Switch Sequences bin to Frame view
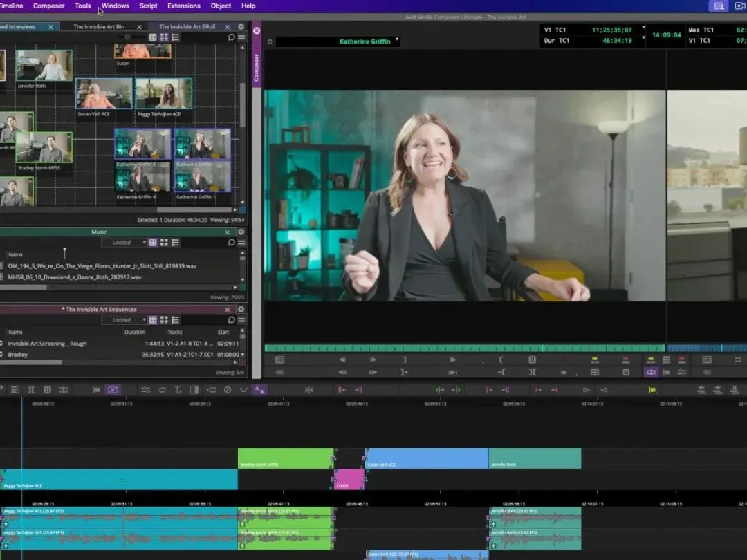 coord(164,320)
